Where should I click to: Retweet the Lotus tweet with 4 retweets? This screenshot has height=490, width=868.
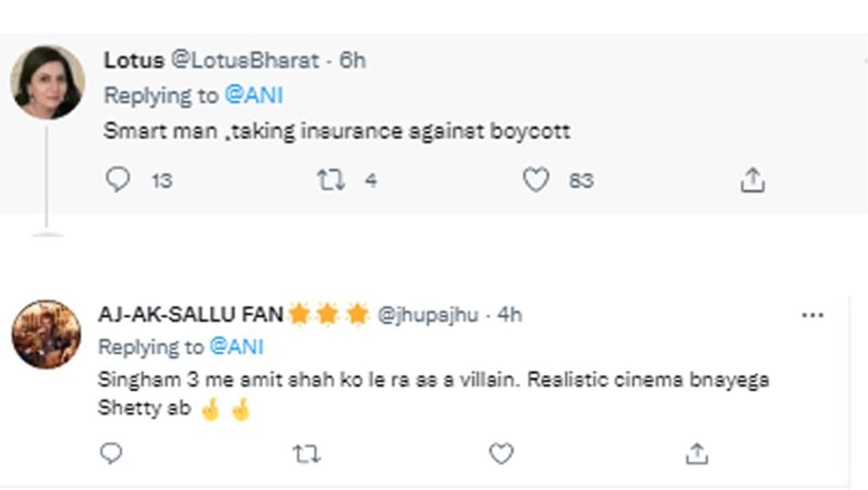331,180
